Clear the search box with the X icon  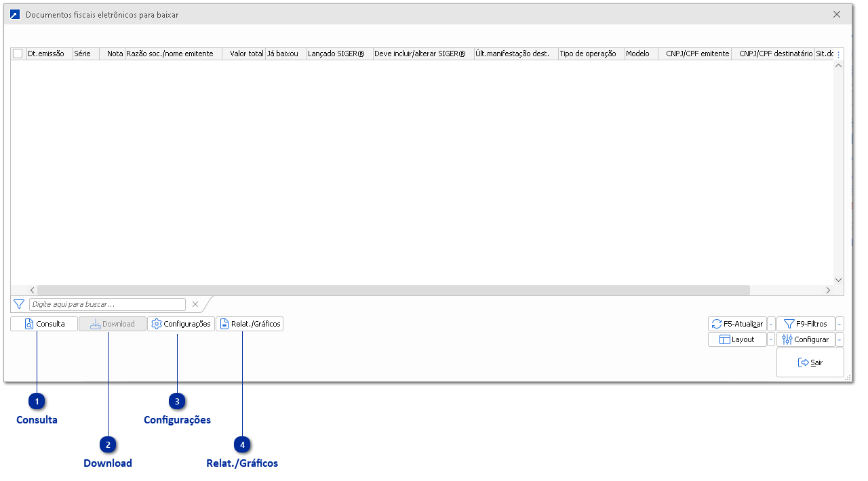click(195, 304)
